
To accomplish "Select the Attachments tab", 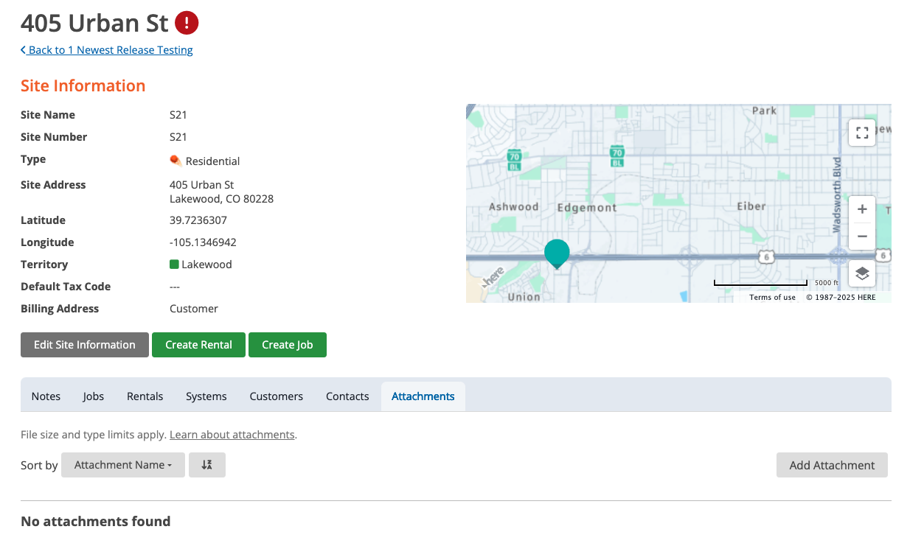I will tap(423, 396).
